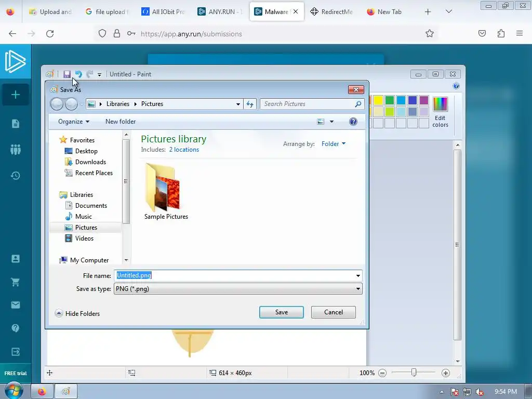Viewport: 532px width, 399px height.
Task: Click the zoom out minus button in Paint
Action: pos(382,373)
